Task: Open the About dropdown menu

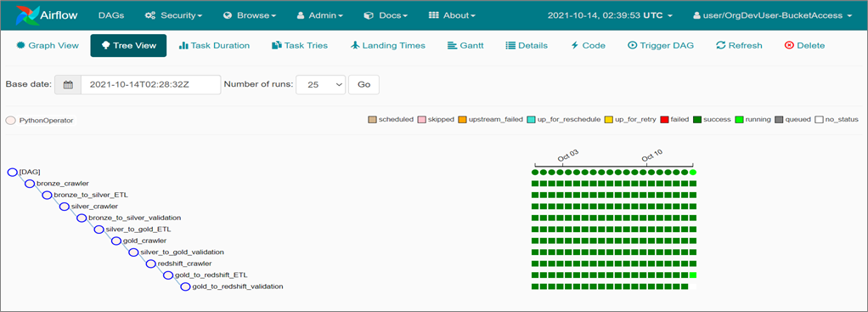Action: [x=452, y=15]
